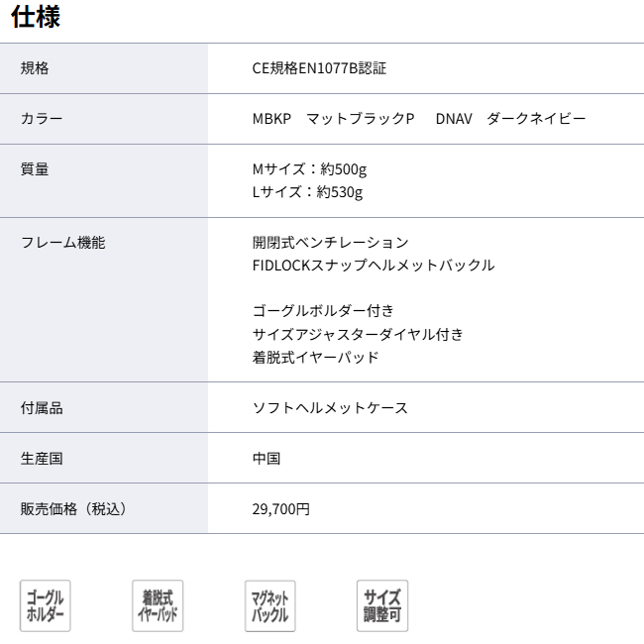Image resolution: width=644 pixels, height=644 pixels.
Task: Click the マグネットバックル feature icon
Action: (269, 605)
